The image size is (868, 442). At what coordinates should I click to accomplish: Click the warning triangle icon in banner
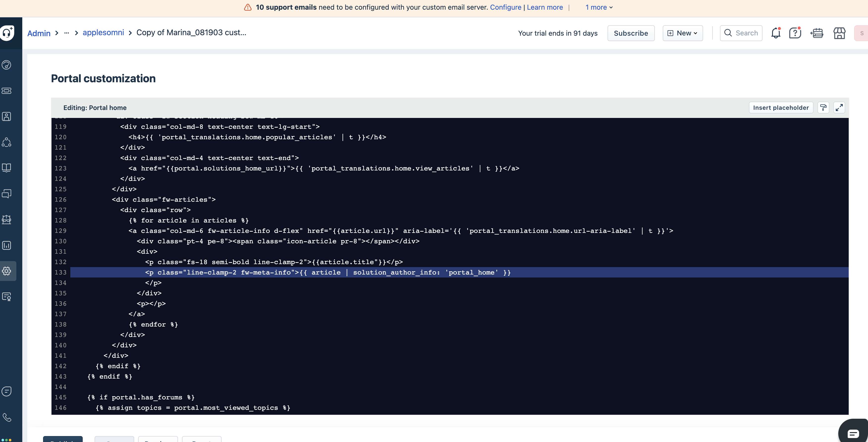(248, 7)
